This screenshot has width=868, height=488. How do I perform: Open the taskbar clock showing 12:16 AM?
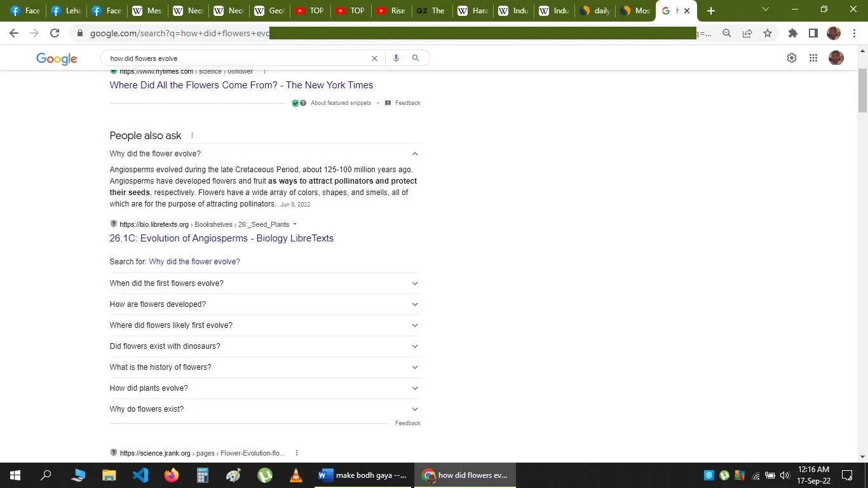(x=814, y=475)
